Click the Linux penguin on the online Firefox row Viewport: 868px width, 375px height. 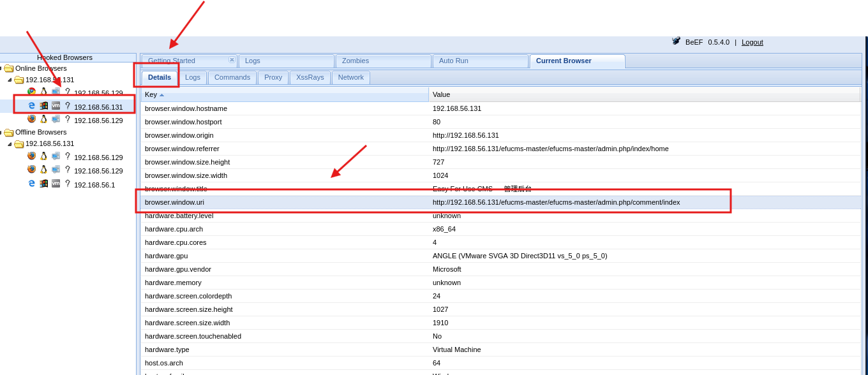pos(44,119)
